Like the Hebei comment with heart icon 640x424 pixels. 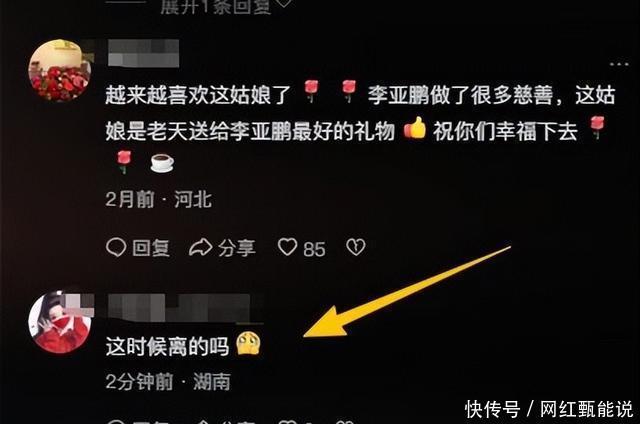[287, 247]
